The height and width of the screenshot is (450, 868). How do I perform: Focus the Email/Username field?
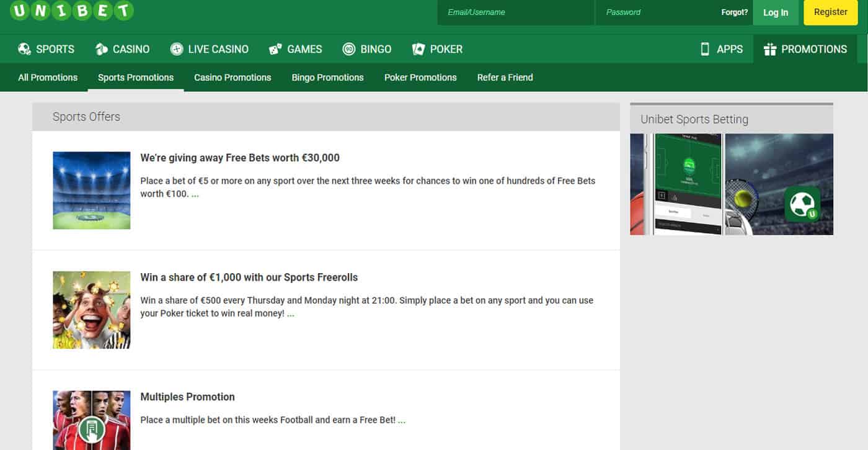(x=515, y=12)
